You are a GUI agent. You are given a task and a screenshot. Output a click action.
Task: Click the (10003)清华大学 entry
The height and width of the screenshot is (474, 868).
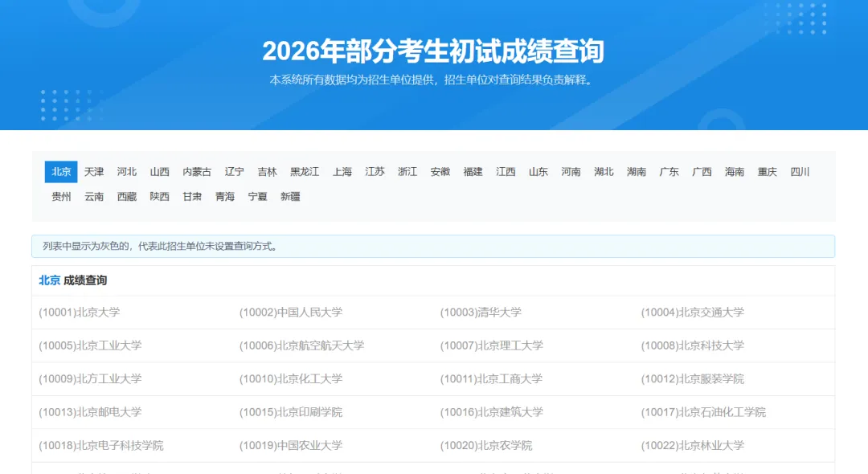point(481,313)
